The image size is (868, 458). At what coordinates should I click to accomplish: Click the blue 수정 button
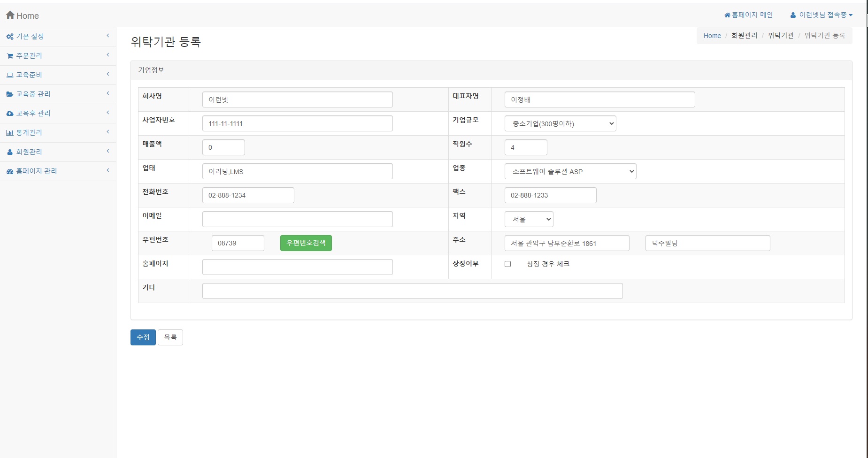point(143,337)
